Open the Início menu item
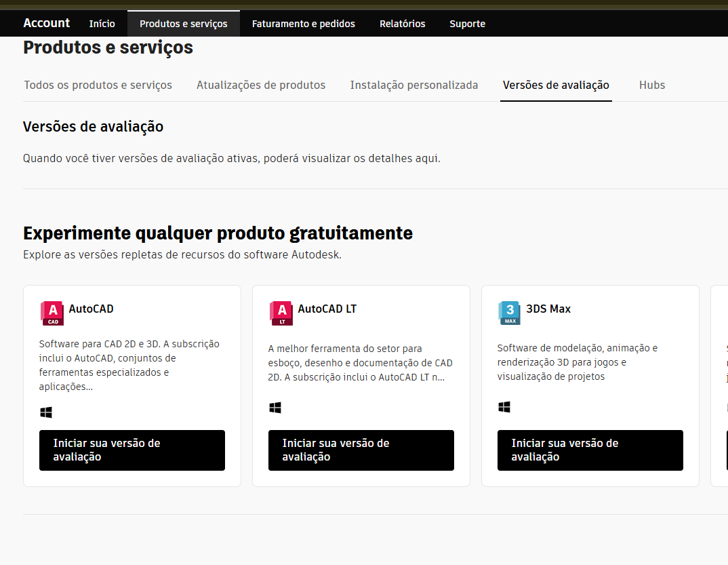728x565 pixels. (x=102, y=24)
